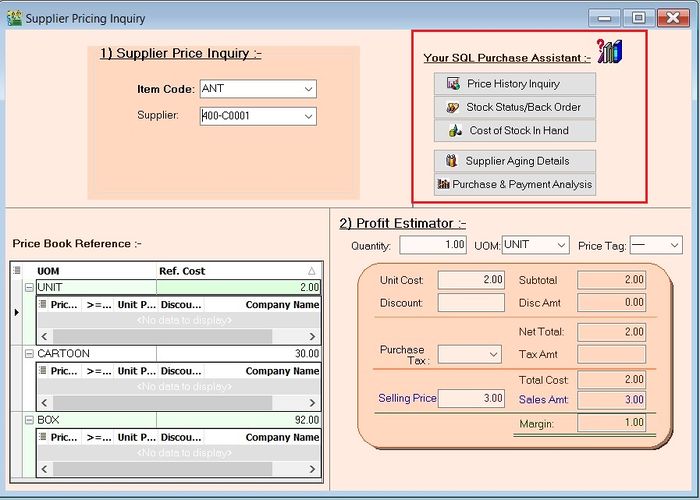Collapse the CARTOON row group
This screenshot has height=500, width=700.
29,354
